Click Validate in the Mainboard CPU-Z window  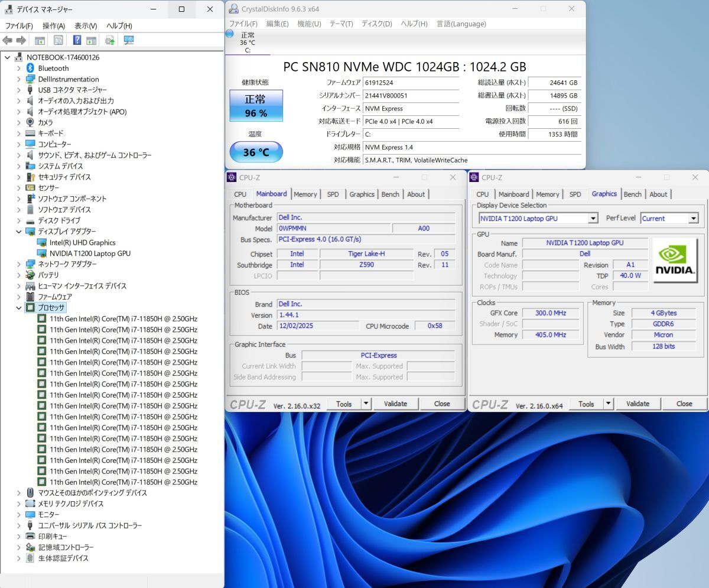pyautogui.click(x=395, y=404)
